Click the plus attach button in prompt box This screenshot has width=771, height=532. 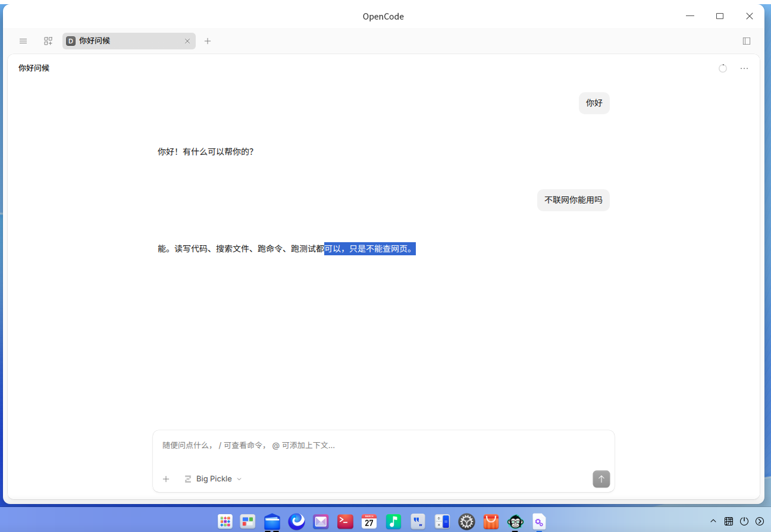[x=166, y=479]
